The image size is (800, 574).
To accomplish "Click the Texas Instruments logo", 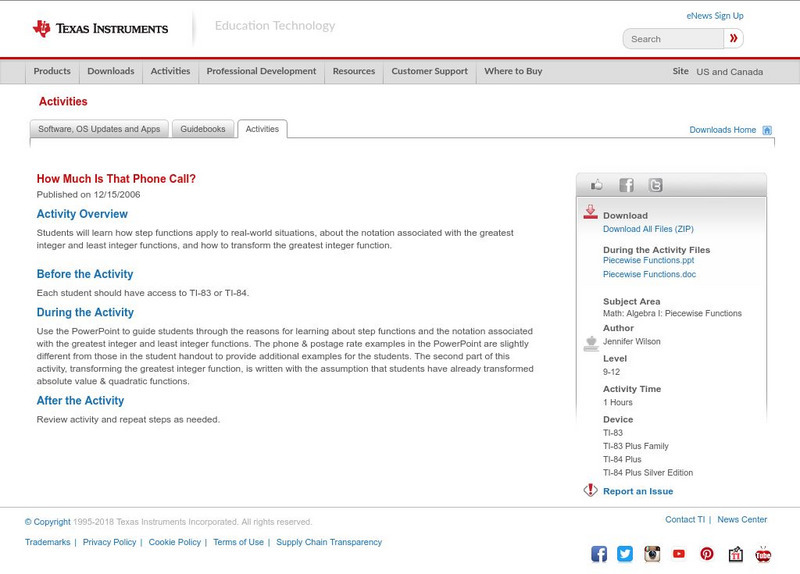I will point(101,29).
